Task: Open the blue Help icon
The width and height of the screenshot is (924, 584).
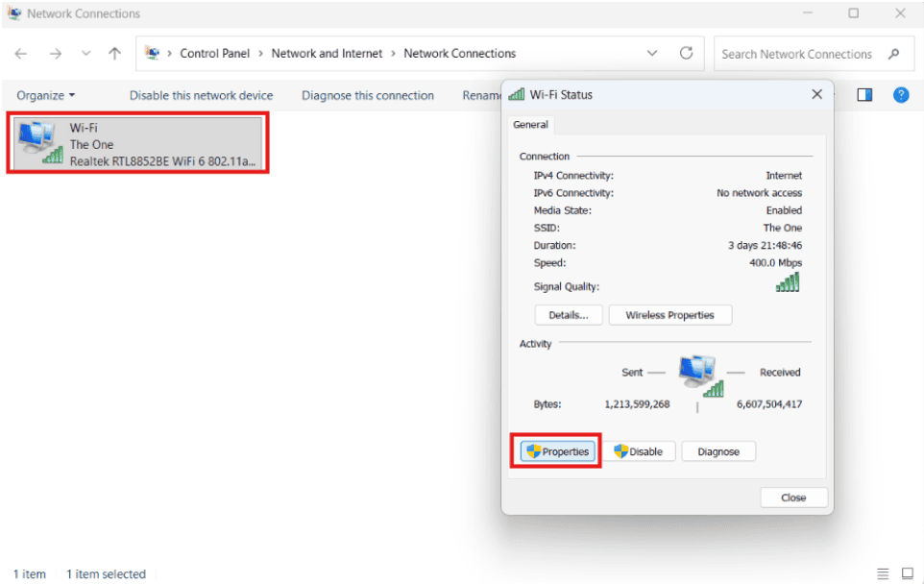Action: pyautogui.click(x=901, y=95)
